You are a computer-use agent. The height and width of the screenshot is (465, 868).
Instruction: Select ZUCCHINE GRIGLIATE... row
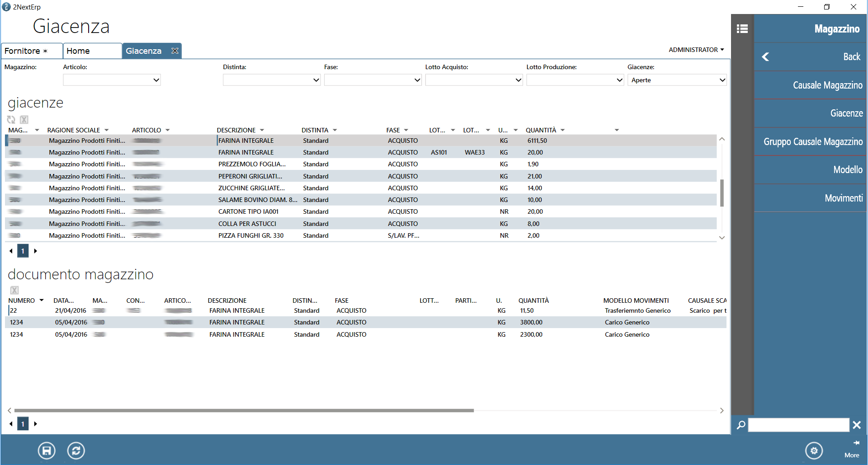click(x=361, y=188)
